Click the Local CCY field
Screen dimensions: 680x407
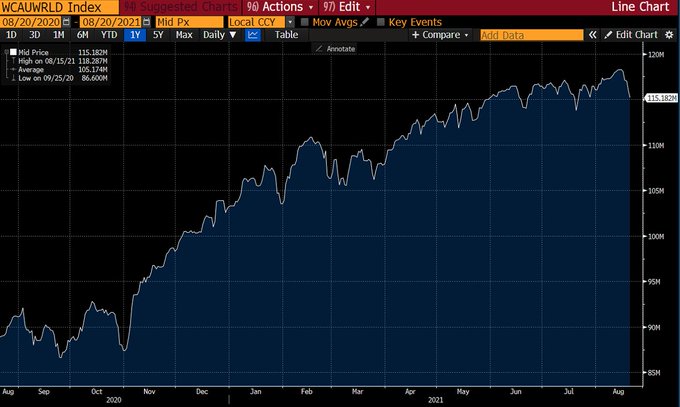point(257,22)
